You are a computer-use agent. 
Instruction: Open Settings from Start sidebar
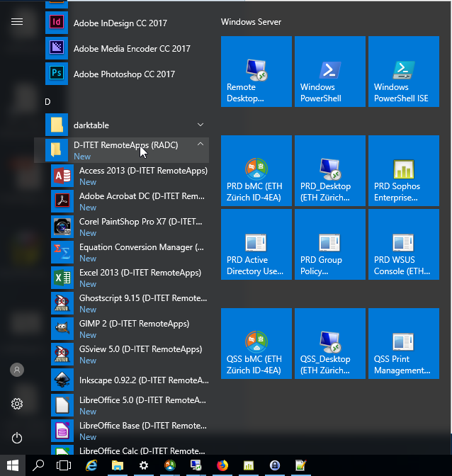click(x=17, y=404)
